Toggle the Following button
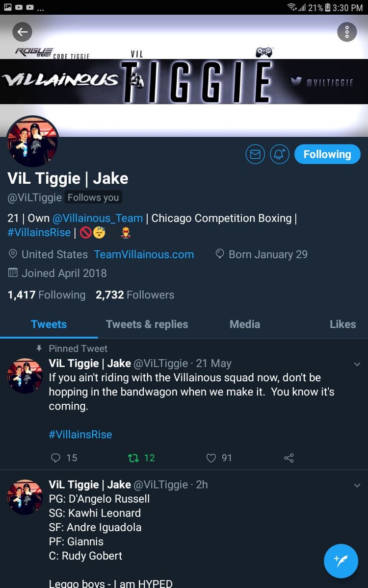Screen dimensions: 368x588 pyautogui.click(x=327, y=154)
